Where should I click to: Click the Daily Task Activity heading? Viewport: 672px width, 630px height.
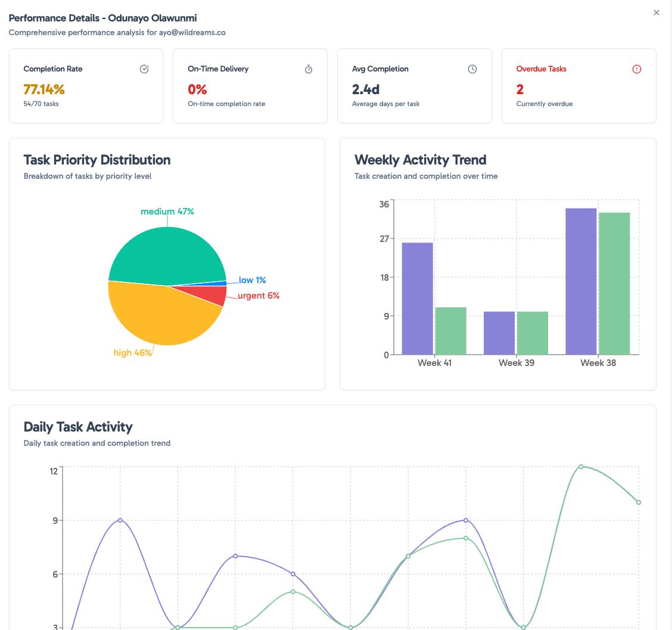(78, 427)
